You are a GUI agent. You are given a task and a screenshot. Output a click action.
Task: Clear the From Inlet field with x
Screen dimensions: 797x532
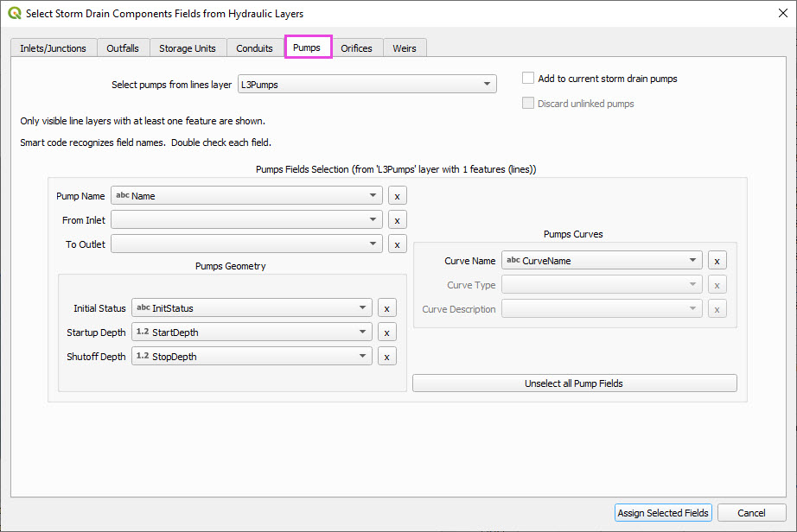(397, 220)
